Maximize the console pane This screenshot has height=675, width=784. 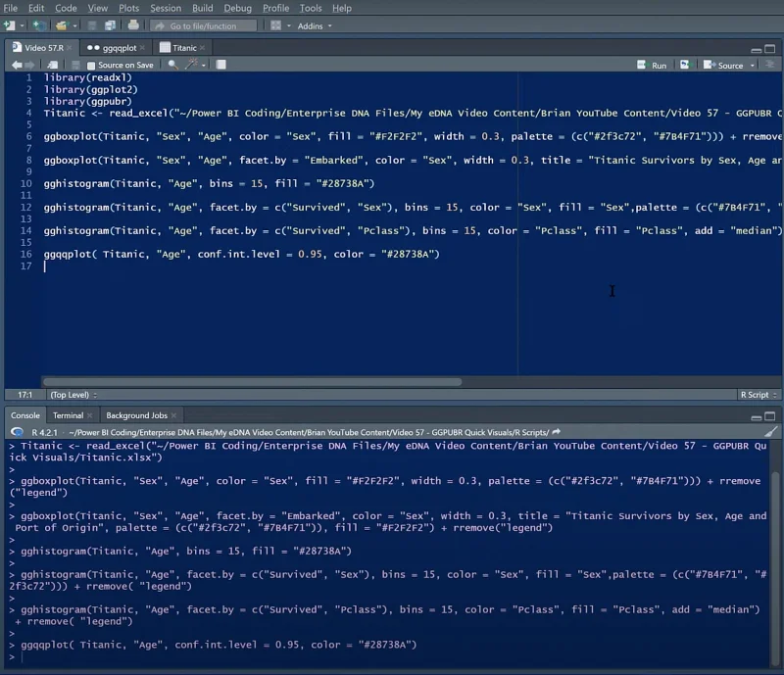770,416
